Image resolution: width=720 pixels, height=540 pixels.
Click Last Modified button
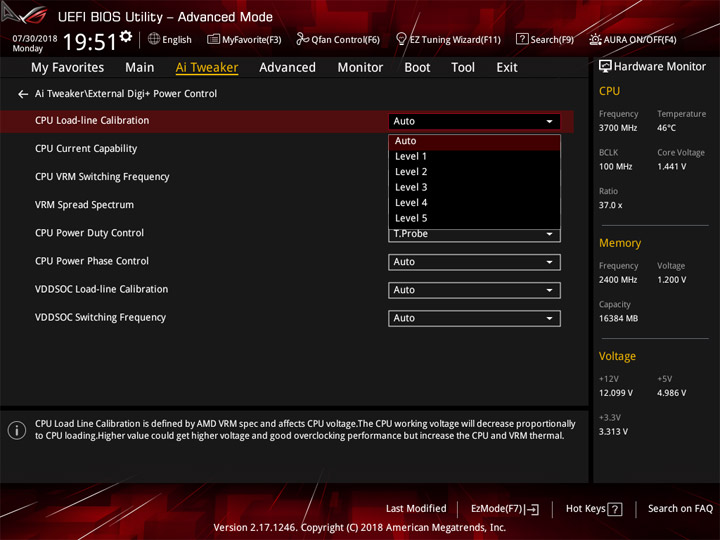pos(416,509)
